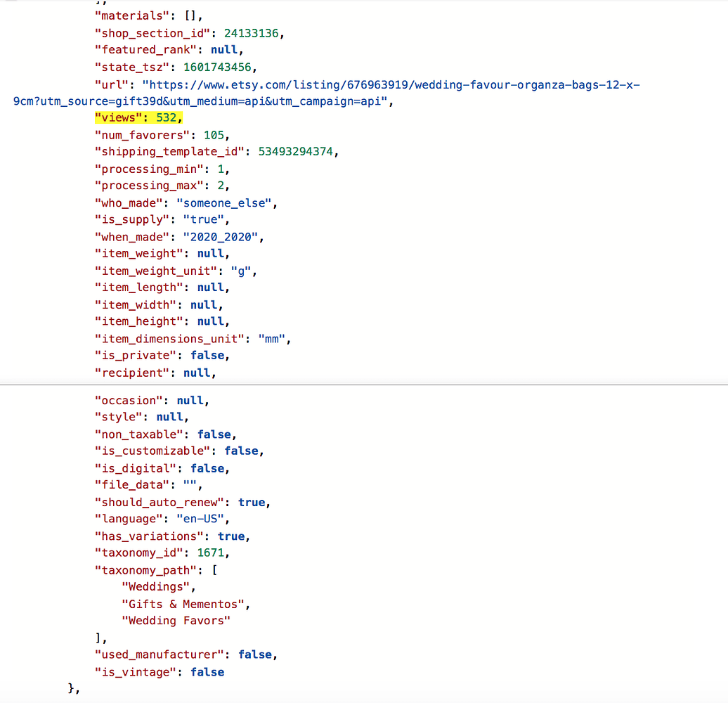Screen dimensions: 728x703
Task: Click the is_supply true string value
Action: click(x=204, y=219)
